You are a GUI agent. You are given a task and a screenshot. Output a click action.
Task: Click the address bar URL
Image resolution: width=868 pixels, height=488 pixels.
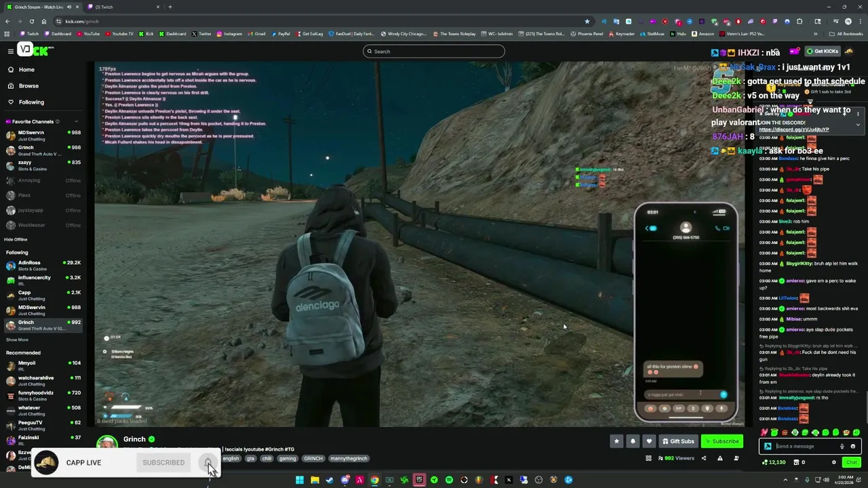[x=82, y=21]
